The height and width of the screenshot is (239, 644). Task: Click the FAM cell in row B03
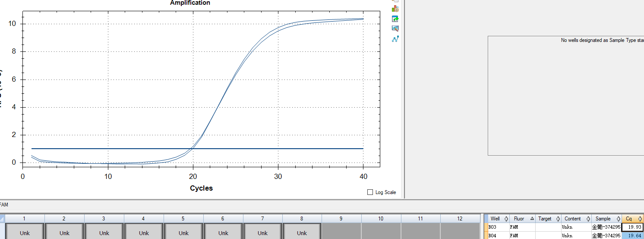pyautogui.click(x=522, y=227)
